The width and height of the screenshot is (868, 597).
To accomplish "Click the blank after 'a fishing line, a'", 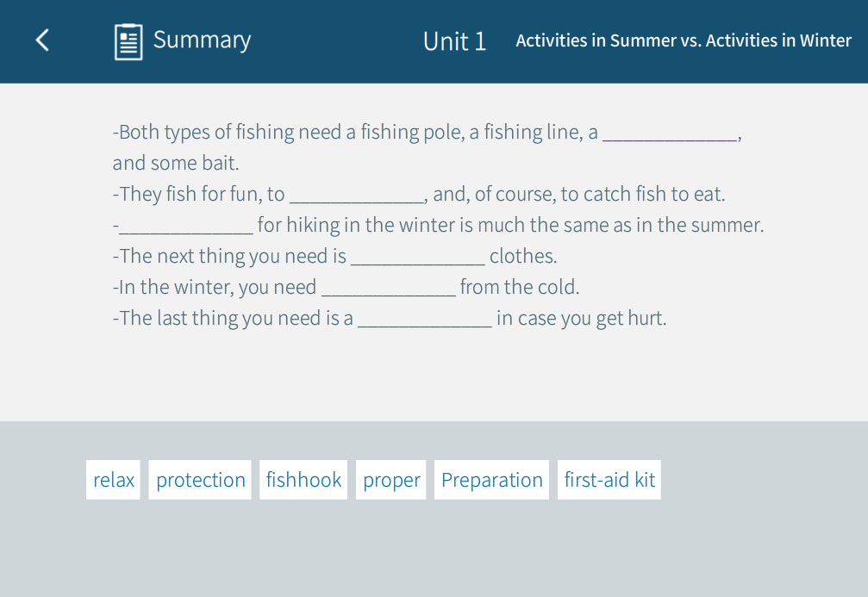I will click(670, 133).
